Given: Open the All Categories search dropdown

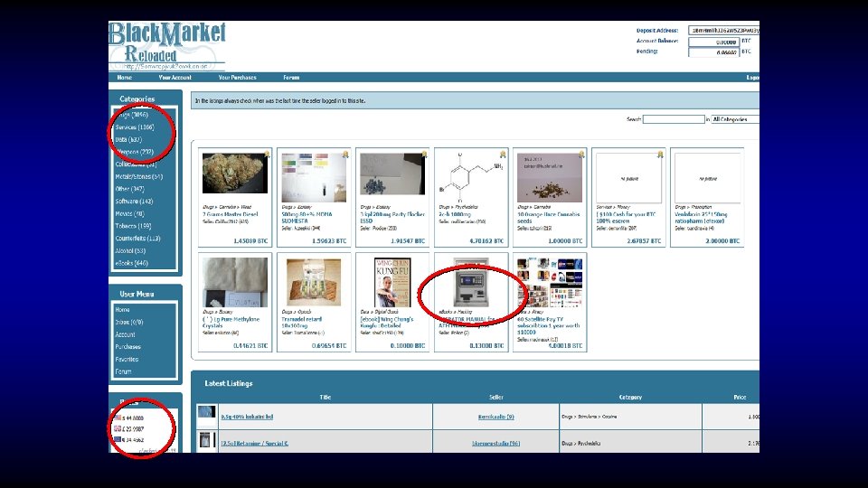Looking at the screenshot, I should pyautogui.click(x=735, y=119).
